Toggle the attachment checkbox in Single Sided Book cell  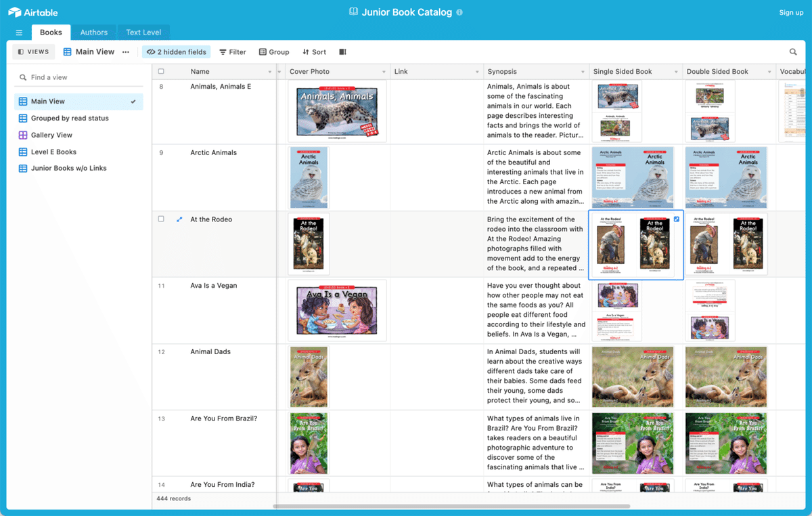[677, 219]
